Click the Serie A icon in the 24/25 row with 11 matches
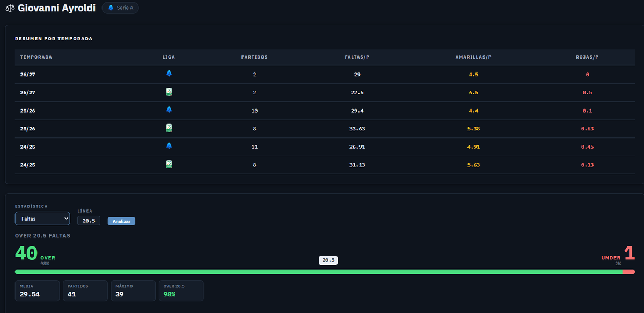 click(169, 146)
